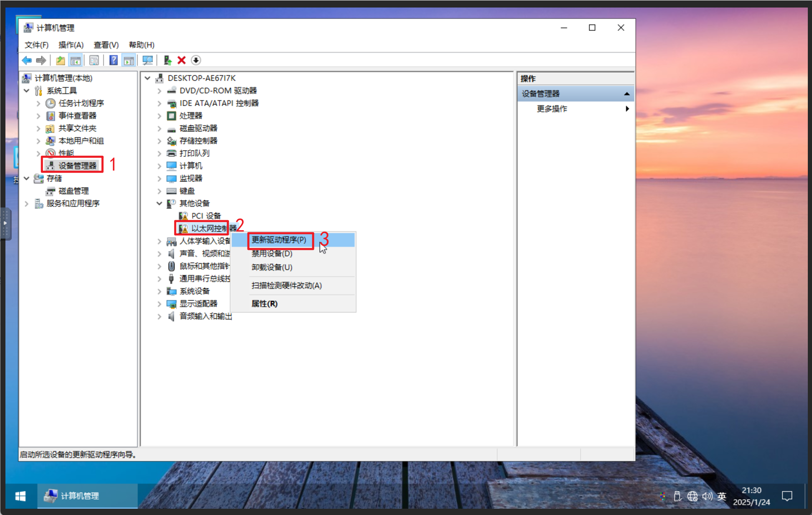The image size is (812, 515).
Task: Click the black down-arrow disable device icon
Action: click(196, 61)
